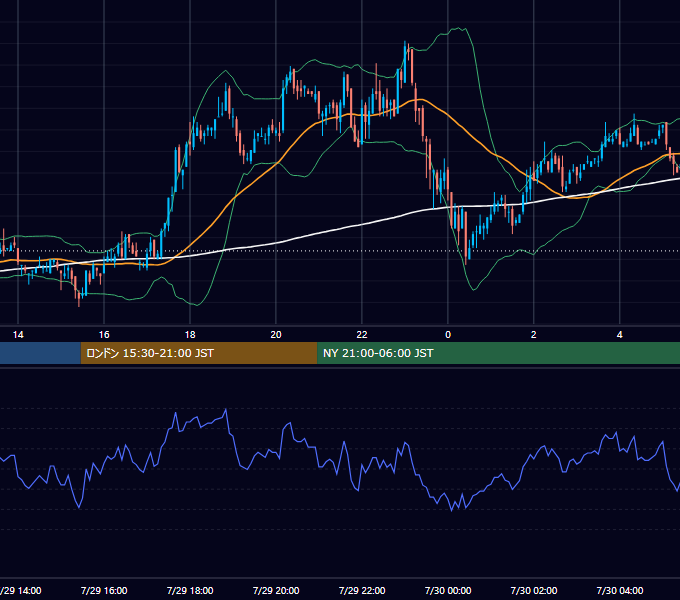Click the ロンドン 15:30-21:00 JST session bar
The height and width of the screenshot is (600, 680).
[x=199, y=353]
